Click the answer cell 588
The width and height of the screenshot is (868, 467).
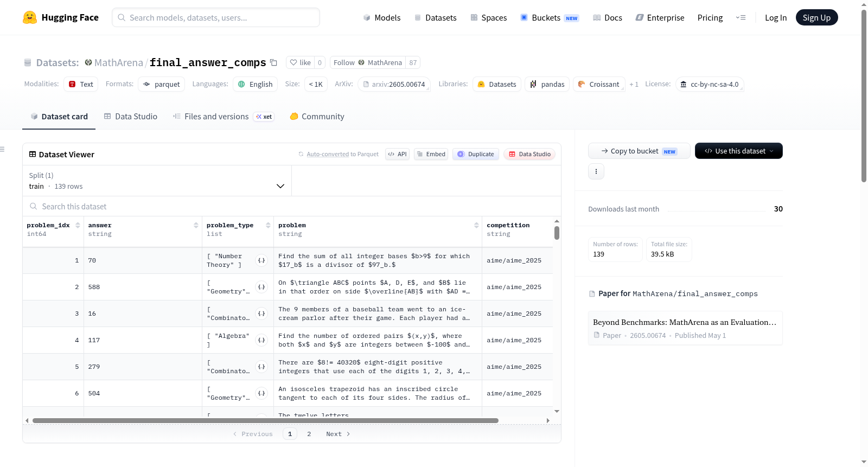click(x=143, y=287)
